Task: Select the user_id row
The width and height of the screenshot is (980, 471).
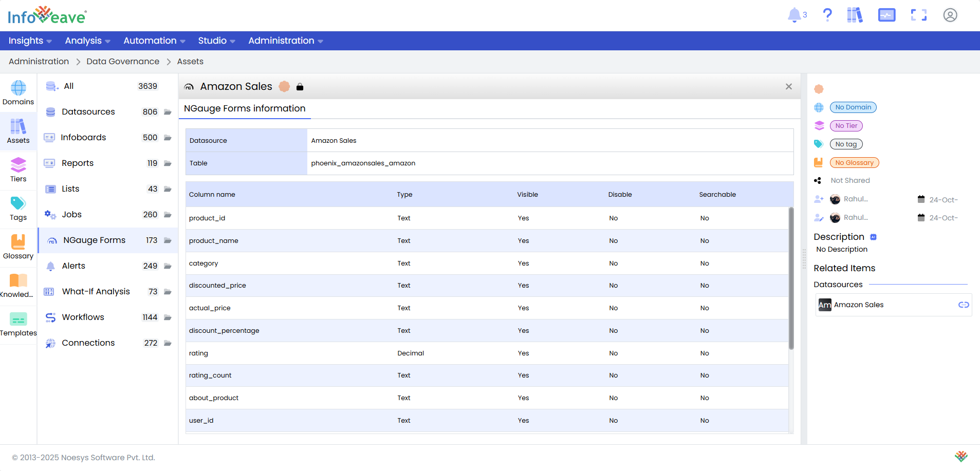Action: [487, 421]
